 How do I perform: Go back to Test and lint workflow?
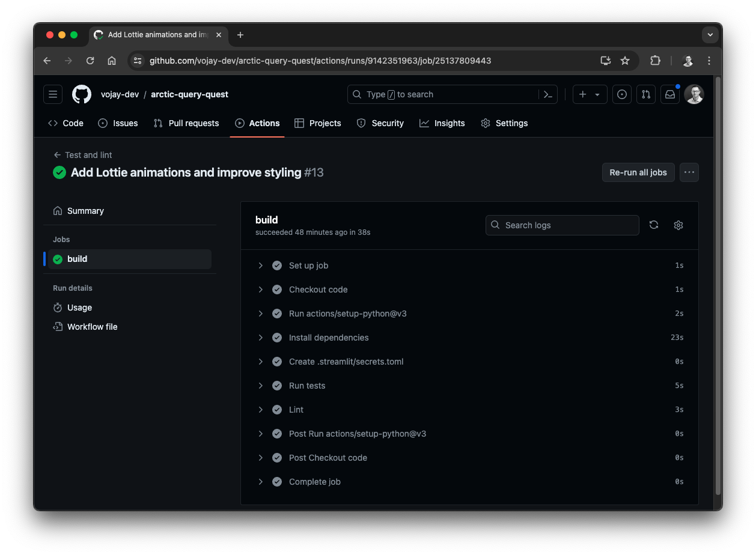[83, 155]
